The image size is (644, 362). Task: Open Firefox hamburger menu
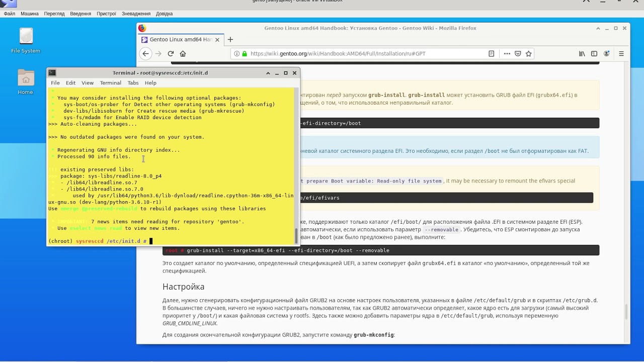[621, 54]
